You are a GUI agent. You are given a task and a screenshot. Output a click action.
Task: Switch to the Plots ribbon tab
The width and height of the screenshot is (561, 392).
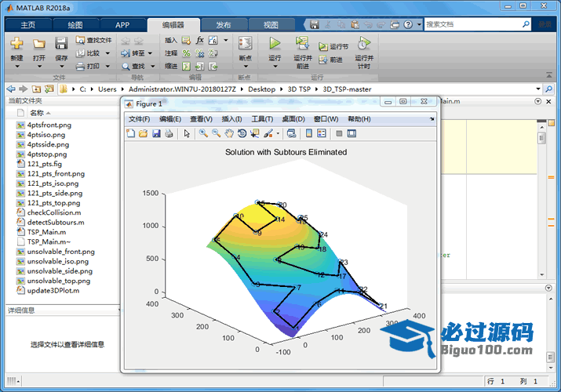(x=75, y=24)
